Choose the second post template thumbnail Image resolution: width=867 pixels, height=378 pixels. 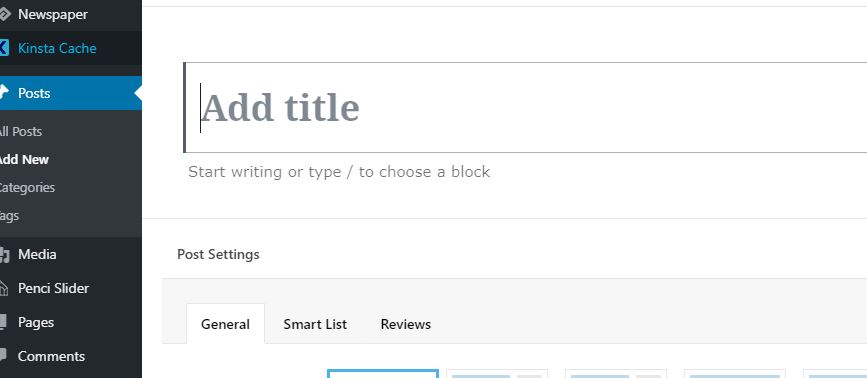pyautogui.click(x=497, y=374)
